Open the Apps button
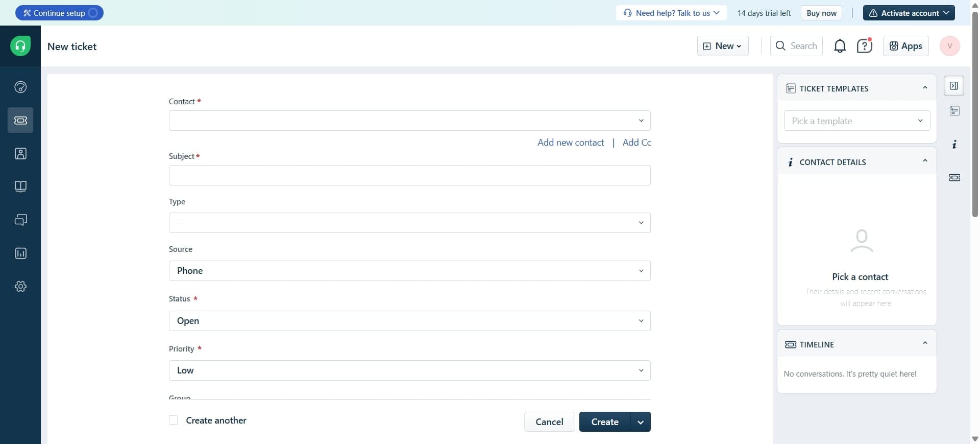Viewport: 980px width, 444px height. coord(905,46)
